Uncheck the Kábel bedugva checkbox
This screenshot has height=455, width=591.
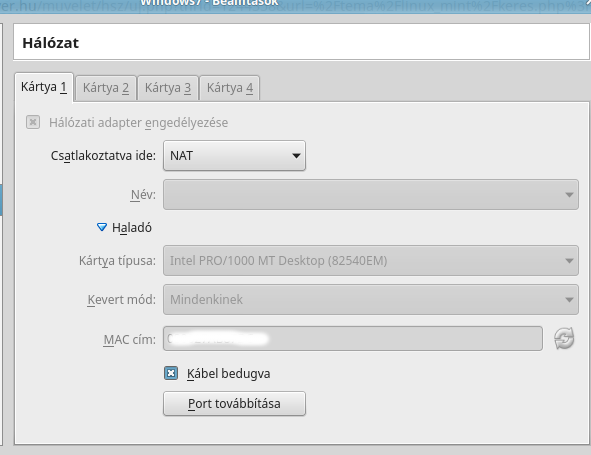coord(171,373)
